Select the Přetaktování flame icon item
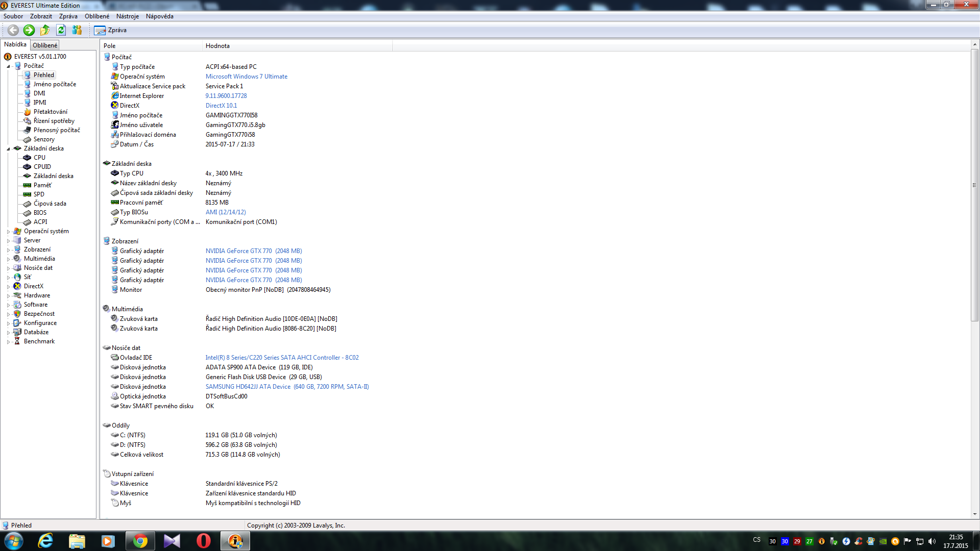 pos(50,112)
